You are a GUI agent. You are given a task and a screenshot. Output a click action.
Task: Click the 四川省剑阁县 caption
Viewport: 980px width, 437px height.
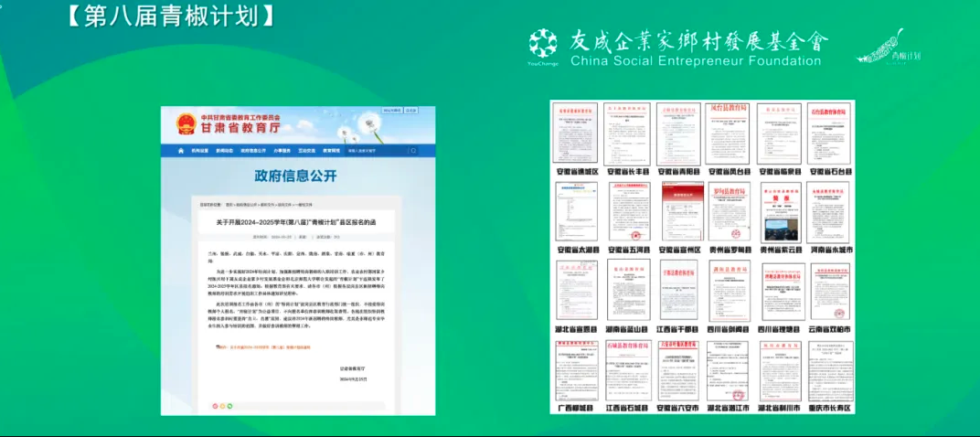point(730,329)
